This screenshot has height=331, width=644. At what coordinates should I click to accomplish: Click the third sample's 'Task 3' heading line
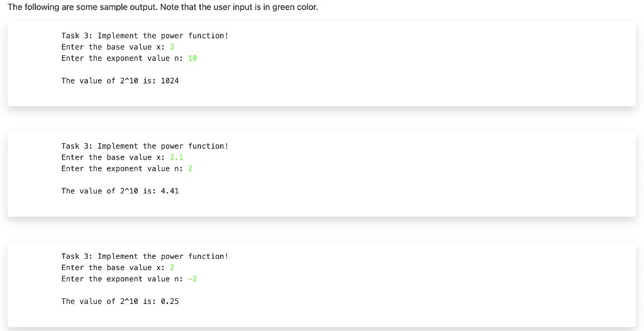(145, 256)
